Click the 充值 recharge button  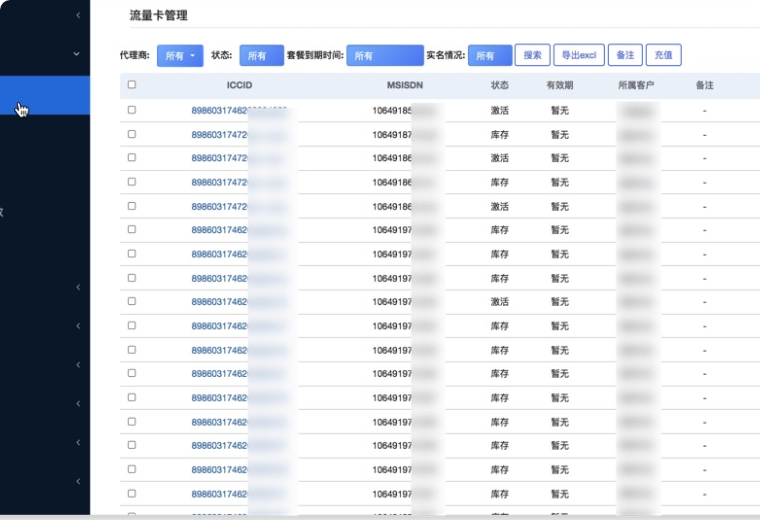663,56
